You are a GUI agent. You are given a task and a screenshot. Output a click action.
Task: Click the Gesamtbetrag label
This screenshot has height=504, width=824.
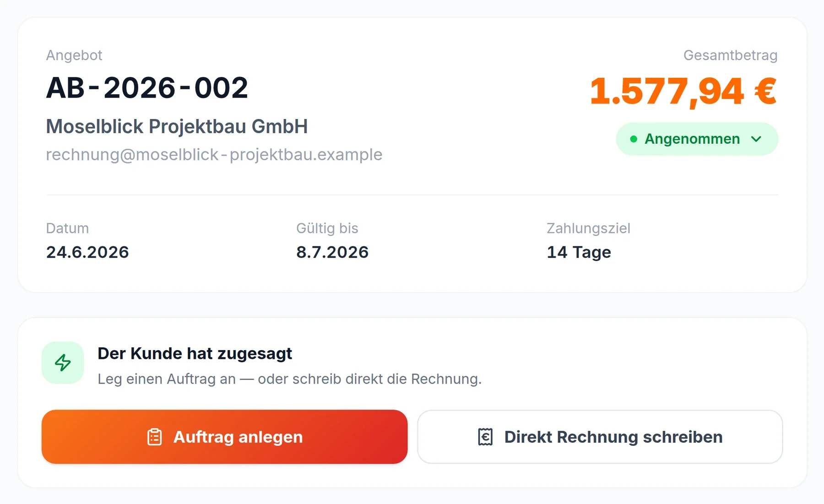click(731, 55)
